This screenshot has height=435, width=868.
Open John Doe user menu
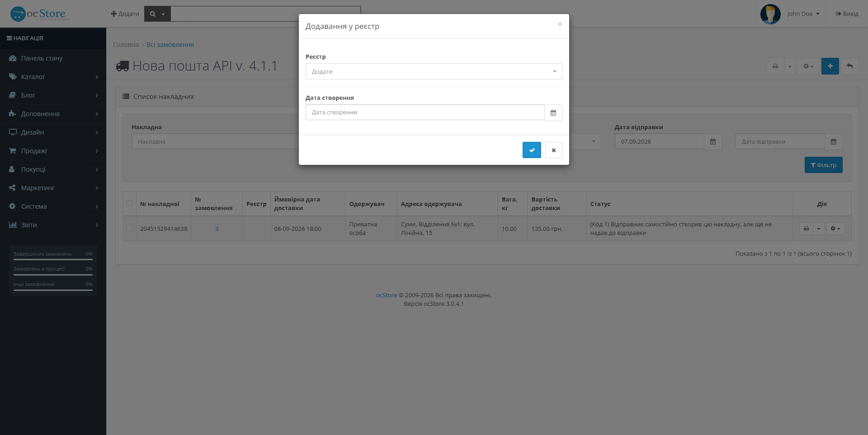tap(803, 14)
